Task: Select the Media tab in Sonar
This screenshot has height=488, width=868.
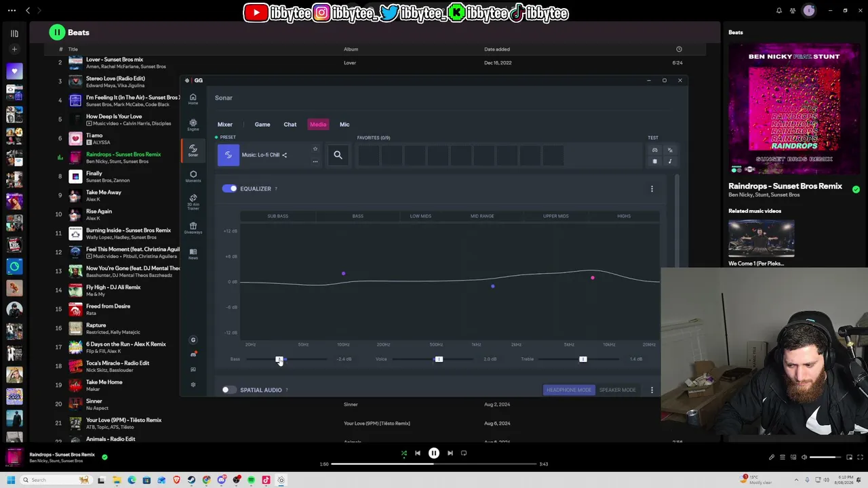Action: coord(318,125)
